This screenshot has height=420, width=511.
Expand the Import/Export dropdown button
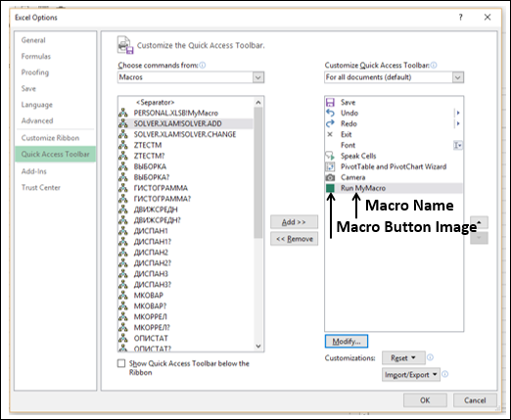[x=411, y=375]
